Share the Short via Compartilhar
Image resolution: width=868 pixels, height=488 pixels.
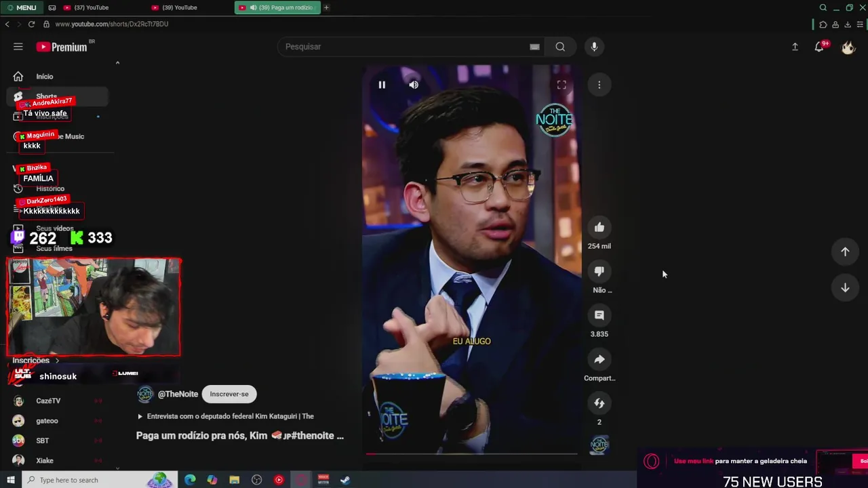[599, 359]
